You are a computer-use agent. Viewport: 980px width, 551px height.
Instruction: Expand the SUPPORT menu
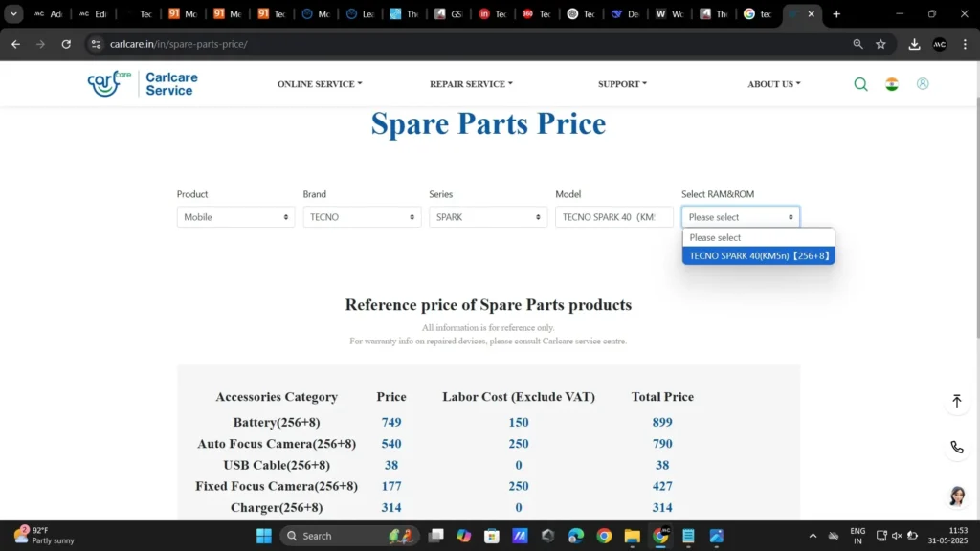pyautogui.click(x=622, y=84)
